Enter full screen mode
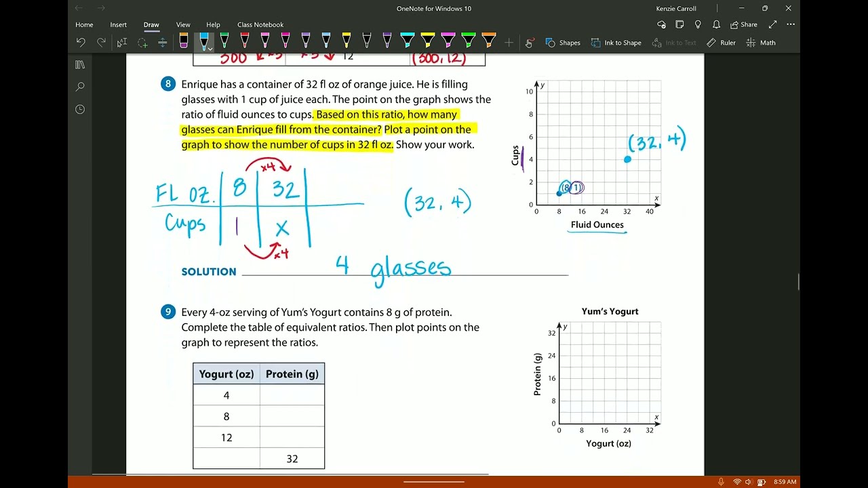The height and width of the screenshot is (488, 868). pyautogui.click(x=772, y=24)
